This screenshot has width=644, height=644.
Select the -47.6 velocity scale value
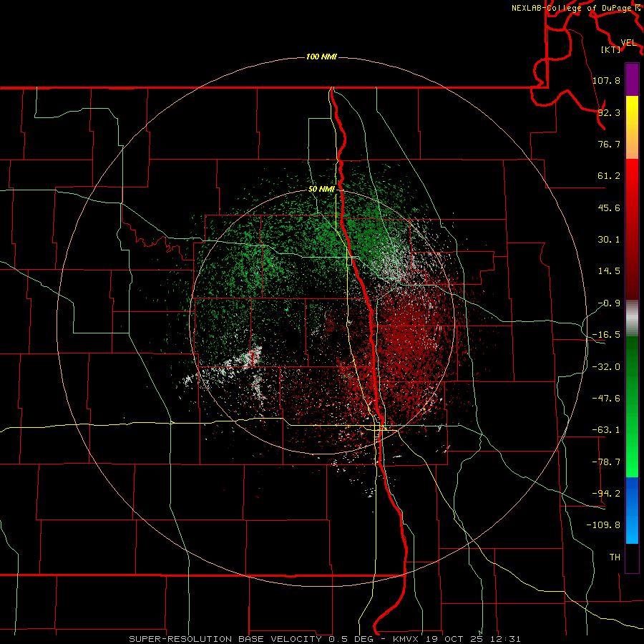[x=606, y=399]
